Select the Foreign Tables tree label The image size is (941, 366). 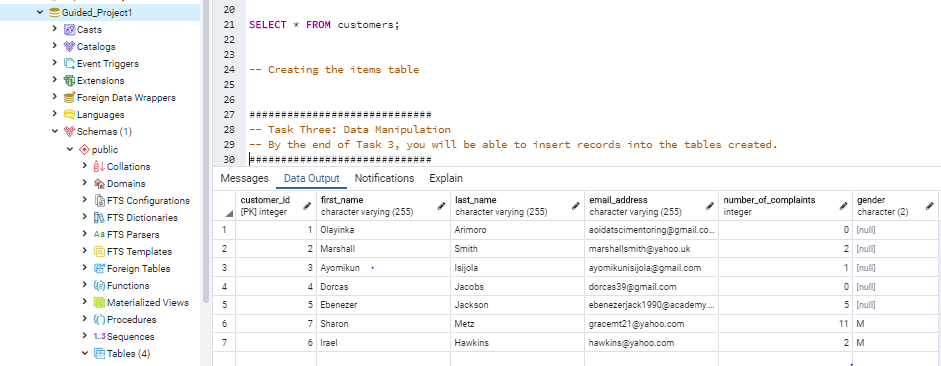(139, 268)
